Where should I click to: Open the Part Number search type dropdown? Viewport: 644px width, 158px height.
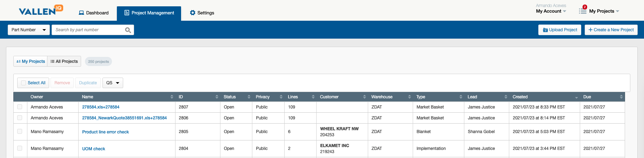[28, 30]
